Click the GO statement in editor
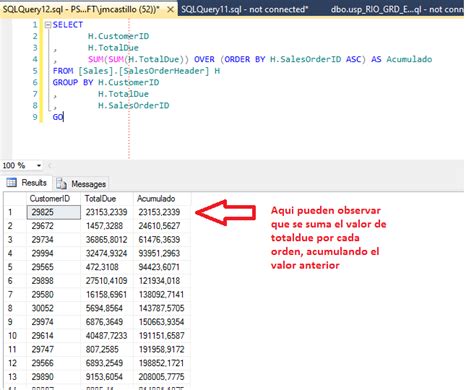Screen dimensions: 474x390 coord(58,117)
